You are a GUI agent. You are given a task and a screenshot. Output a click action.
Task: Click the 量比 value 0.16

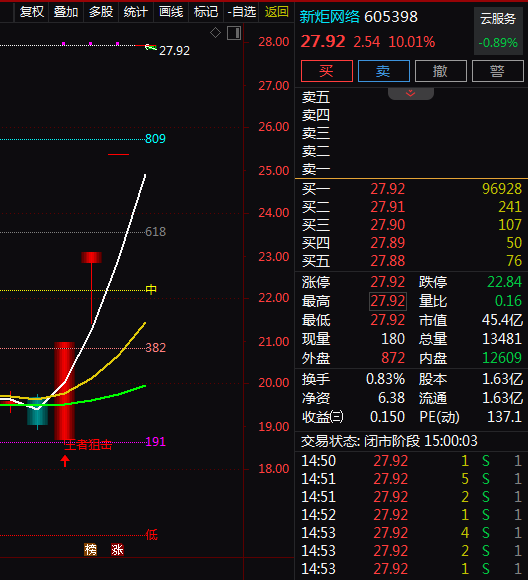508,301
